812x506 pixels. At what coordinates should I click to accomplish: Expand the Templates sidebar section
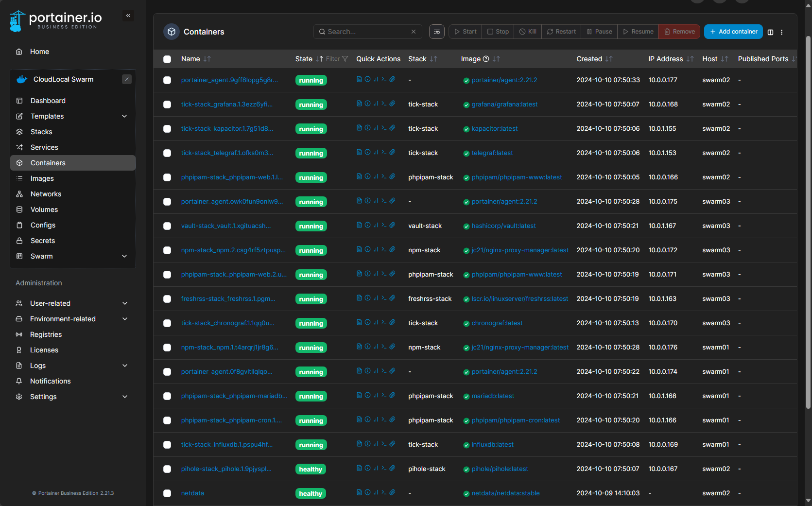[124, 116]
